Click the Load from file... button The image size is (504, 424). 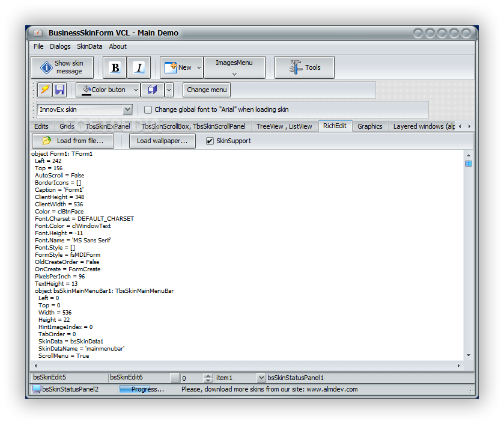tap(73, 141)
